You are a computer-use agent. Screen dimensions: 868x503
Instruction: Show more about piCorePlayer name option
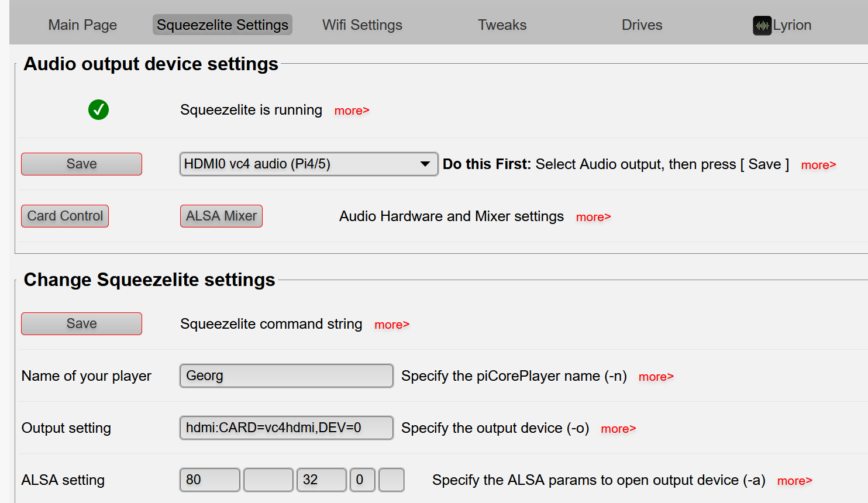point(656,377)
